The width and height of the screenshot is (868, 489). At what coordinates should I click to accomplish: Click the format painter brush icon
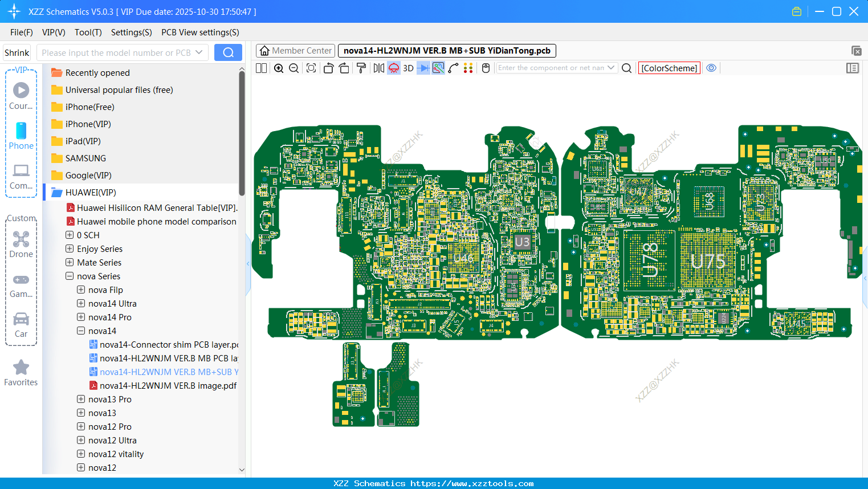click(x=361, y=68)
